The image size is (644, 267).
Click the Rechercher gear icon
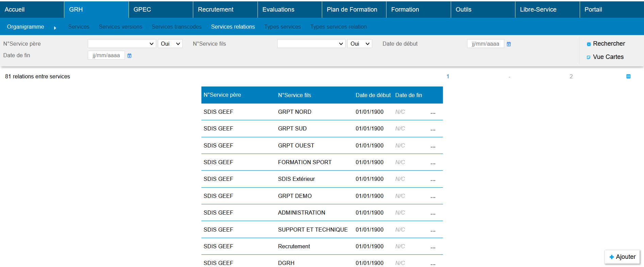(589, 44)
